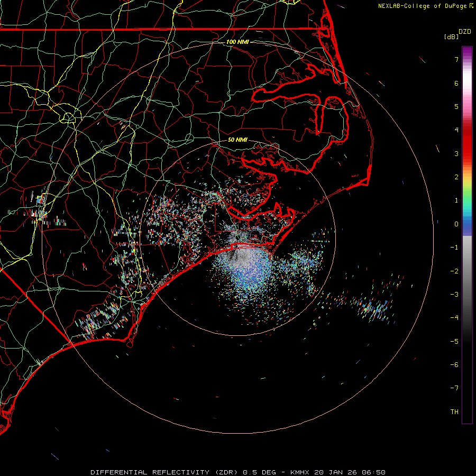Pick the blue 0 dB band in color bar

[x=467, y=224]
